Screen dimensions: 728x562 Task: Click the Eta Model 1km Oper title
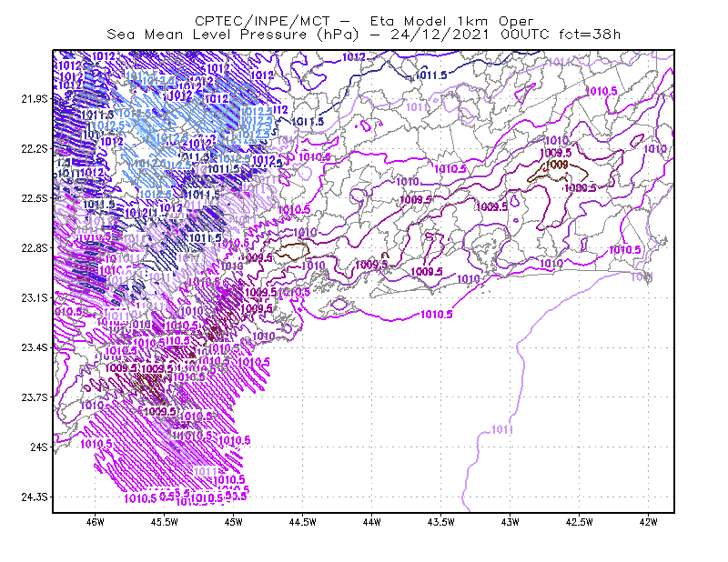pos(451,21)
